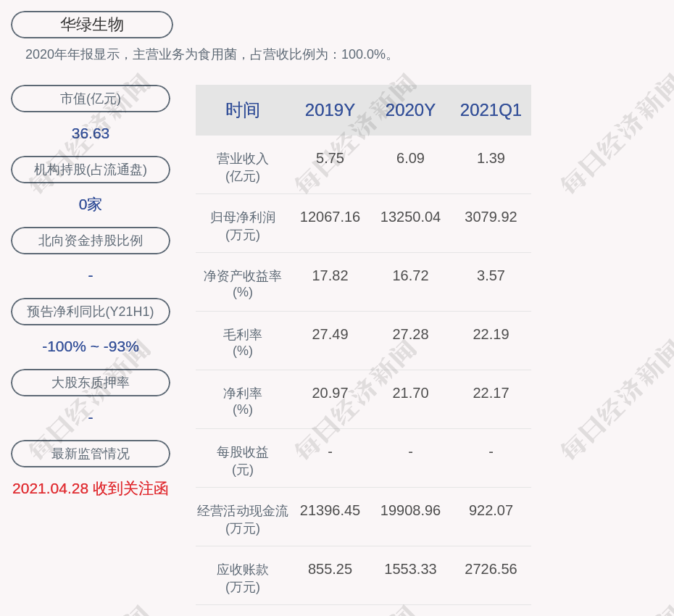Click the 净利率(%) row label

[x=243, y=401]
